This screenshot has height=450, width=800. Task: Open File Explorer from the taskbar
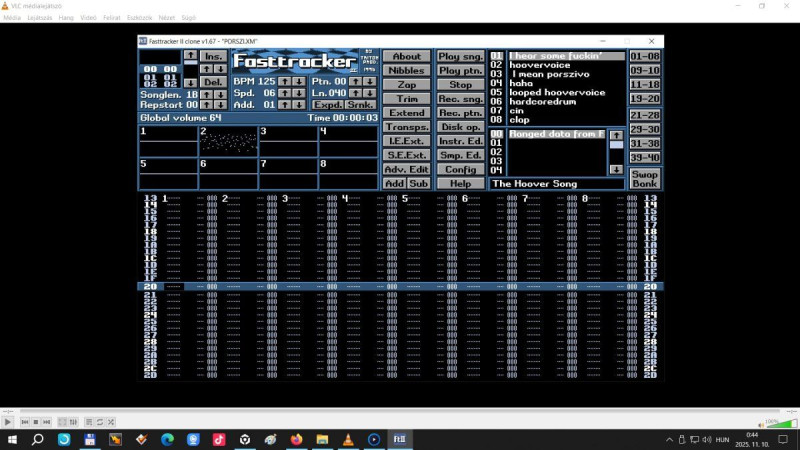[x=322, y=439]
